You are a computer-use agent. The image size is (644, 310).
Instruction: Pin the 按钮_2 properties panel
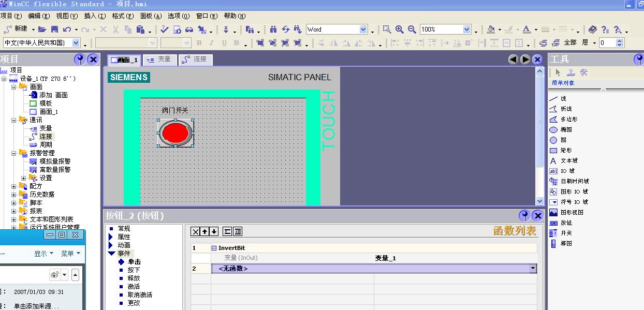click(x=525, y=215)
